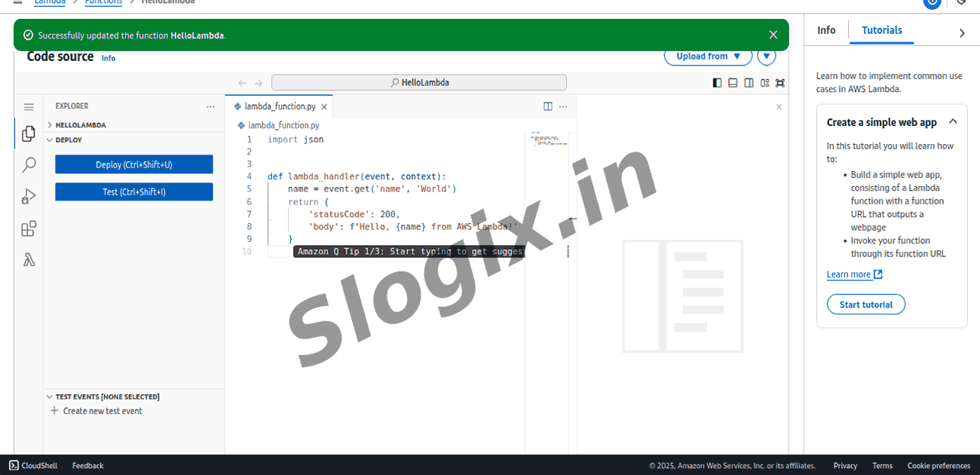Click the Deploy (Ctrl+Shift+U) button

pyautogui.click(x=134, y=164)
